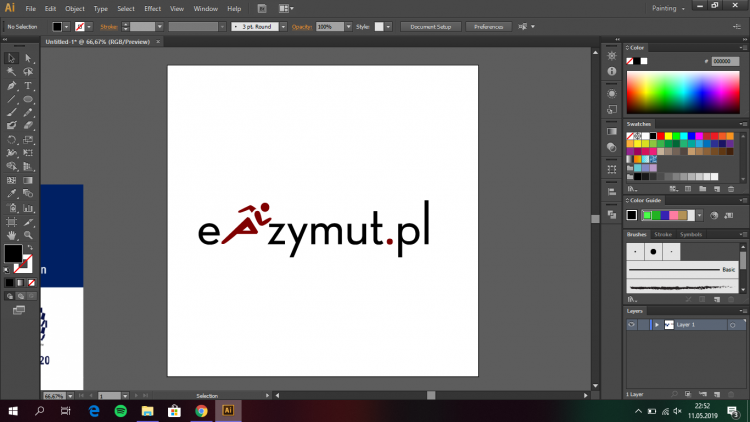Open the Effect menu
This screenshot has height=422, width=750.
[152, 8]
